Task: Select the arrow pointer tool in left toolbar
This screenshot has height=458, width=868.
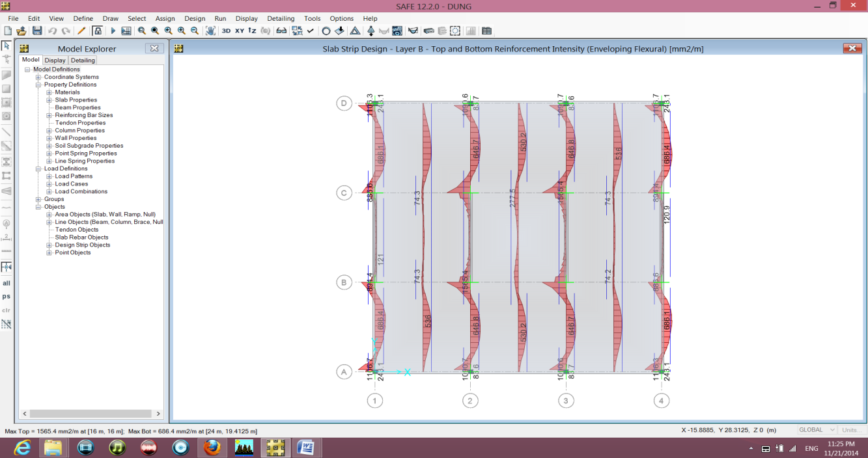Action: 7,46
